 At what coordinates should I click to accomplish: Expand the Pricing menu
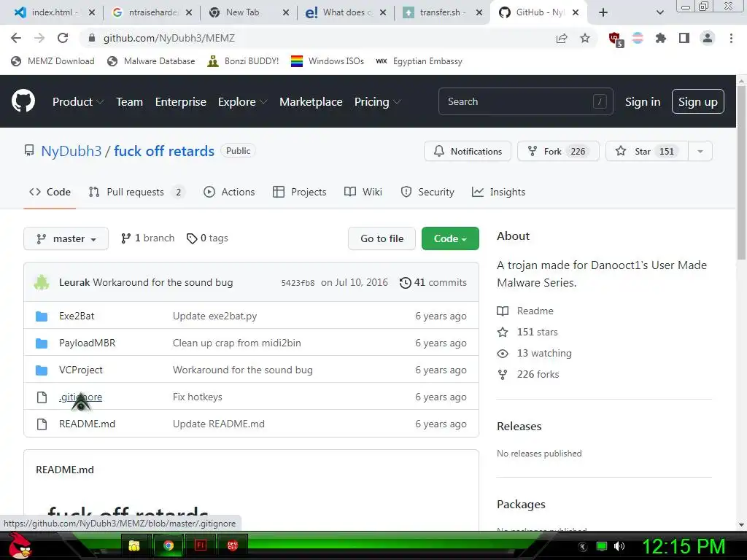pyautogui.click(x=377, y=101)
